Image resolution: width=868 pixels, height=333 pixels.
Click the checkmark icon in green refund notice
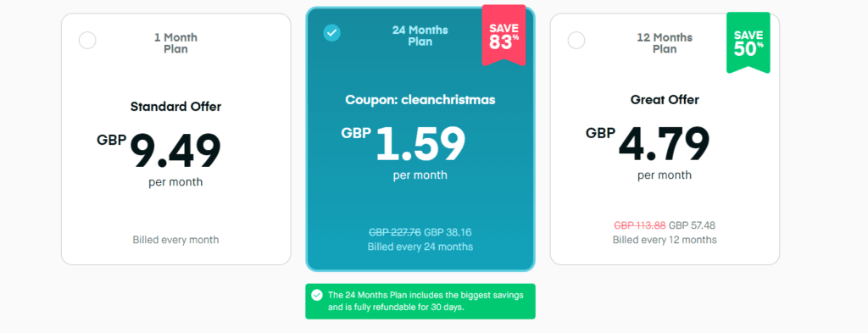pos(317,296)
